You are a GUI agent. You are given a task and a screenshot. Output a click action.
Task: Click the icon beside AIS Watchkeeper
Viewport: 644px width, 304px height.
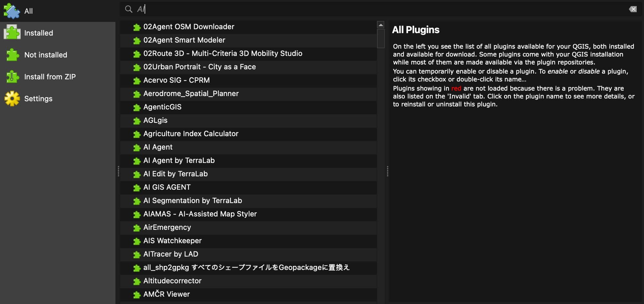(x=137, y=241)
